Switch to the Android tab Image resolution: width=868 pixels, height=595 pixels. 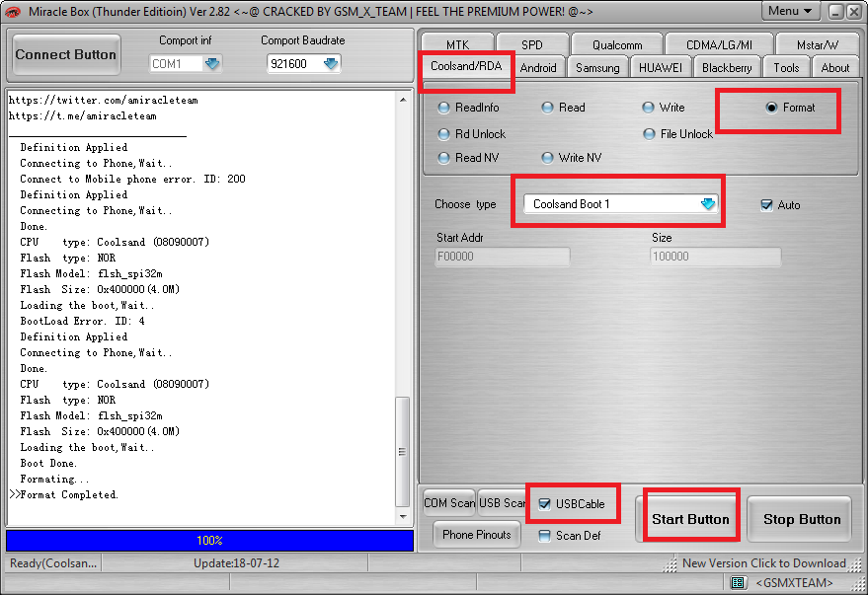[x=538, y=67]
